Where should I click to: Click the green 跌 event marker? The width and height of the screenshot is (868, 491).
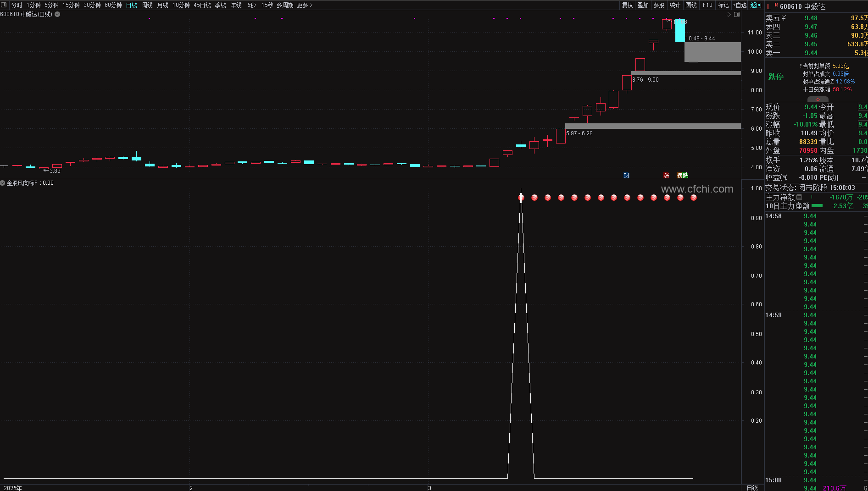pos(685,176)
